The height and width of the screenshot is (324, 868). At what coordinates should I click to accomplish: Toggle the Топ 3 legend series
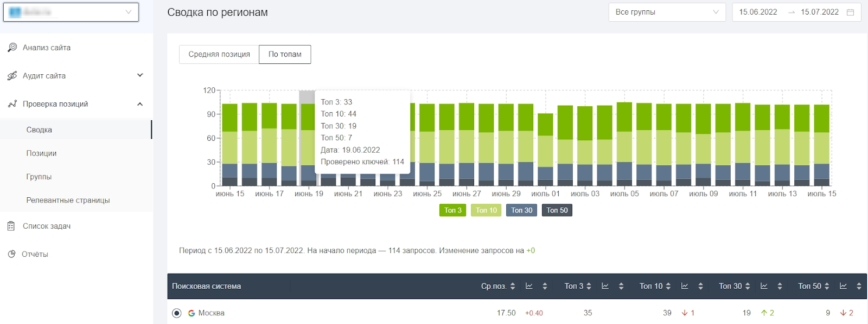452,210
